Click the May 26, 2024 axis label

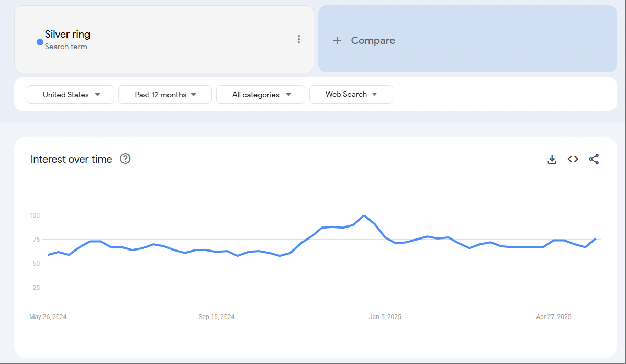pyautogui.click(x=48, y=316)
